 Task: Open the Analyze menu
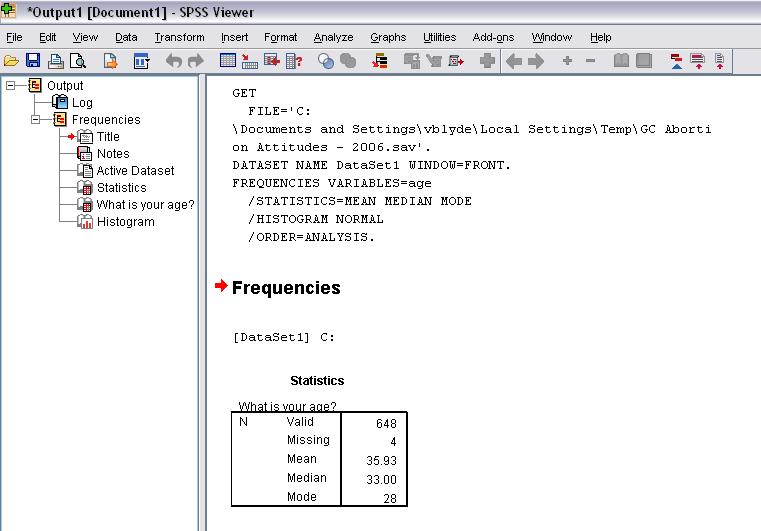click(333, 37)
